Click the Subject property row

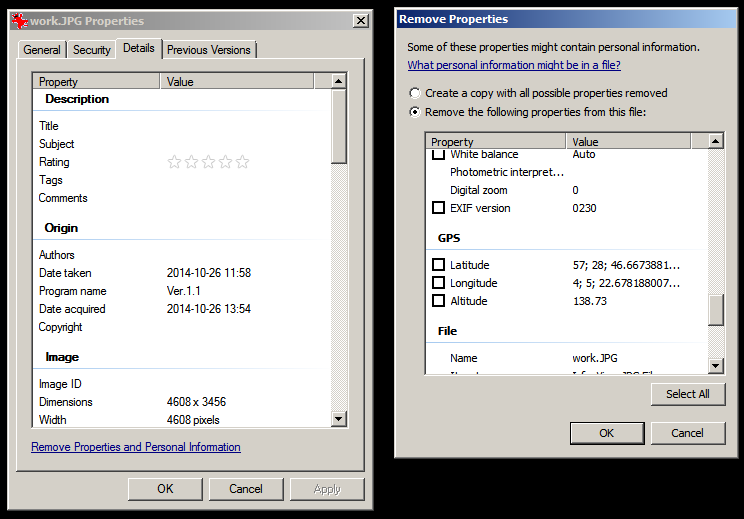[x=182, y=144]
